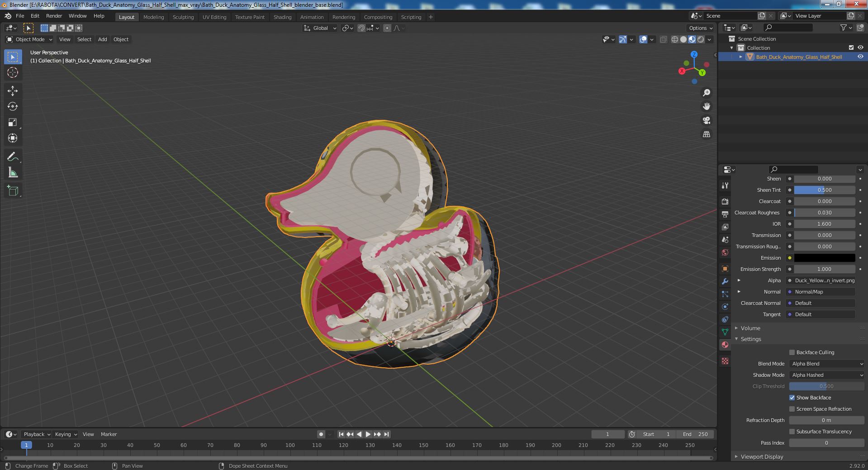
Task: Jump to the end frame button
Action: tap(386, 434)
